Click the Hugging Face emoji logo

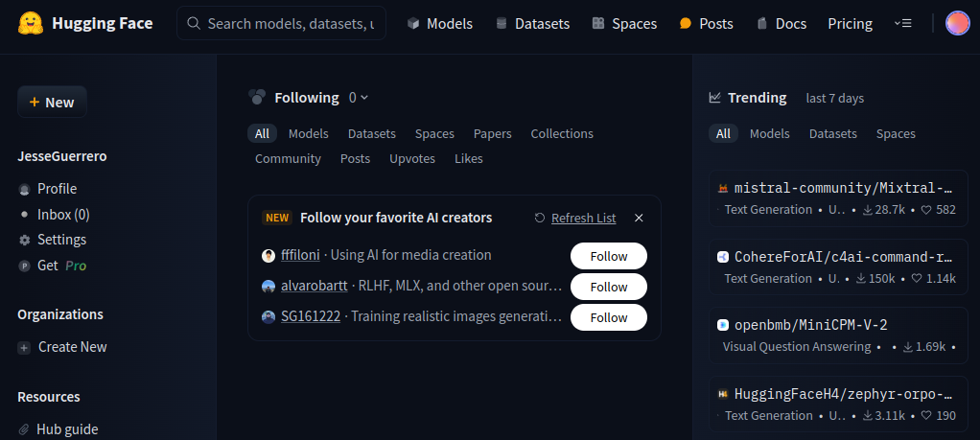31,24
